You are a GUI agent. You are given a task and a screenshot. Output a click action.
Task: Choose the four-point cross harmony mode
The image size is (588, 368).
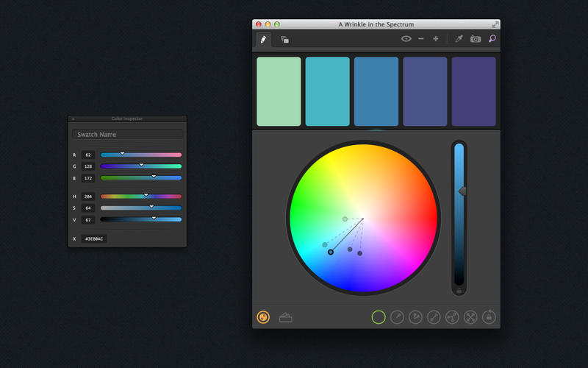(x=470, y=317)
